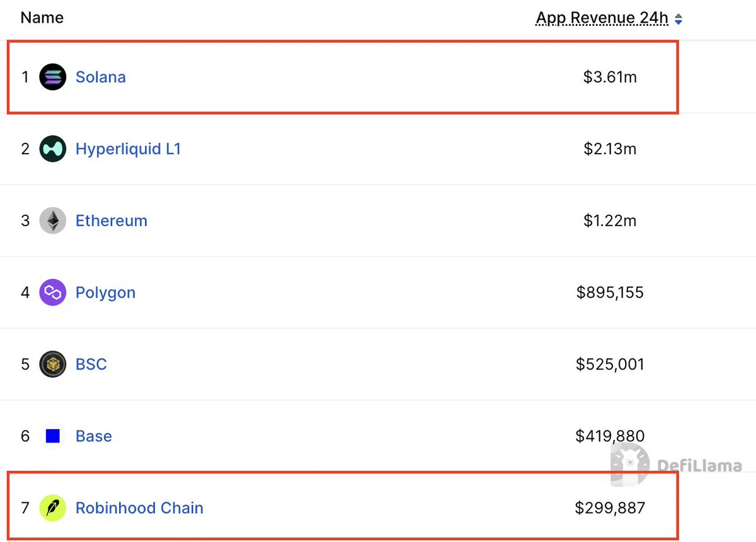Click the Solana chain logo icon
The image size is (756, 542).
(x=53, y=77)
